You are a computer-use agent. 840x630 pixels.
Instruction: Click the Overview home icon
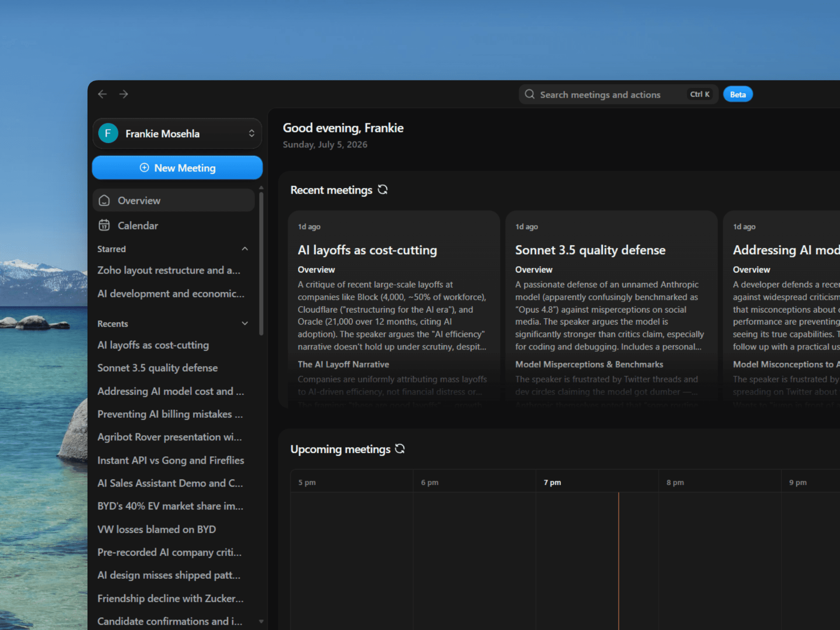click(104, 200)
